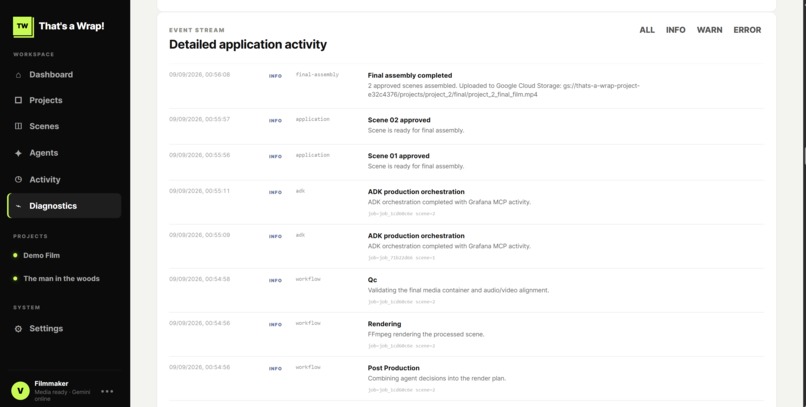This screenshot has height=407, width=806.
Task: Click the That's a Wrap! title
Action: (x=71, y=26)
